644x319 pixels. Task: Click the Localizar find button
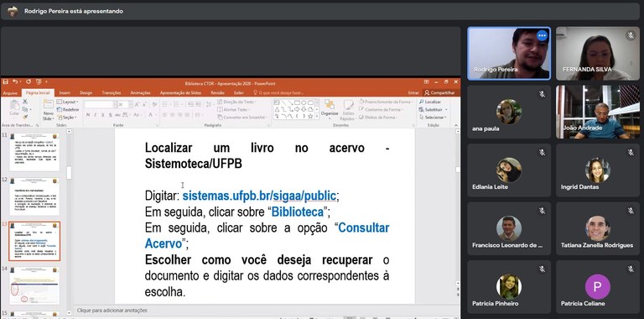(x=430, y=102)
